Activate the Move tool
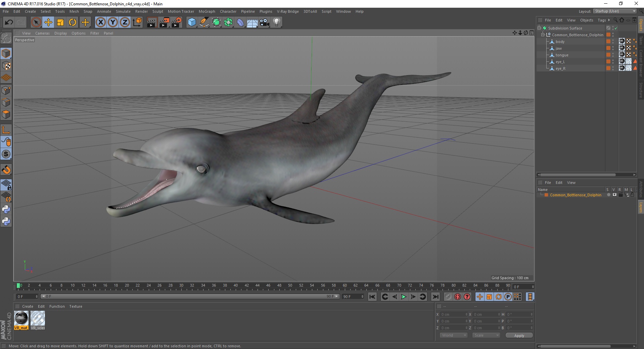Image resolution: width=644 pixels, height=349 pixels. tap(48, 22)
